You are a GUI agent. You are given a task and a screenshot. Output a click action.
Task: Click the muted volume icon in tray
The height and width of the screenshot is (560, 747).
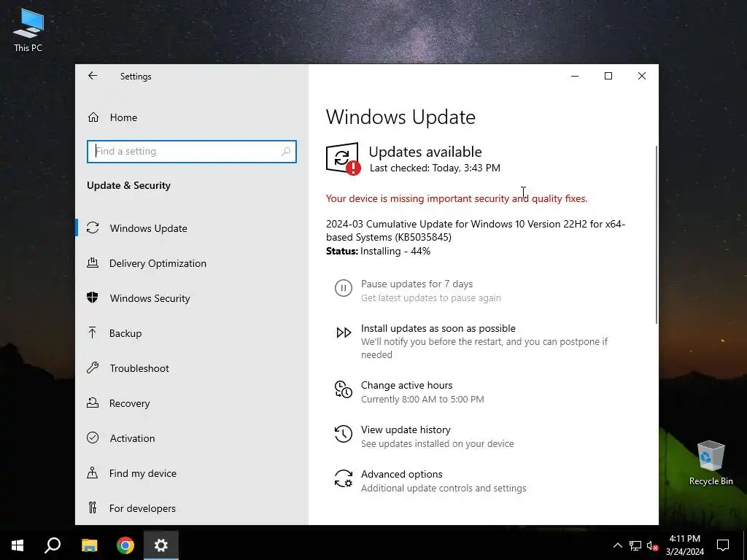[x=653, y=545]
